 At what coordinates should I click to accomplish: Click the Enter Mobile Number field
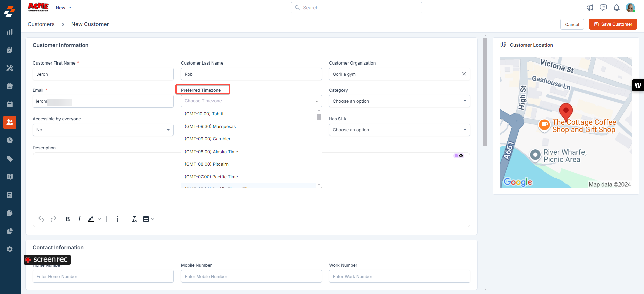(x=251, y=276)
